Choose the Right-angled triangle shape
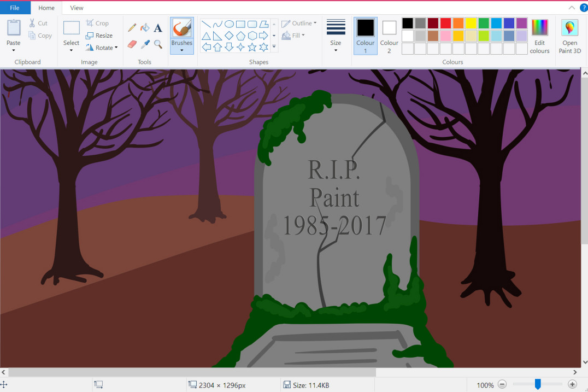588x392 pixels. pos(217,36)
